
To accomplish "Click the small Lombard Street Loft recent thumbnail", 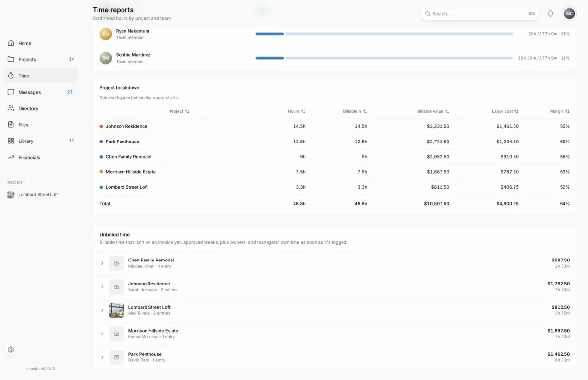I will coord(11,195).
